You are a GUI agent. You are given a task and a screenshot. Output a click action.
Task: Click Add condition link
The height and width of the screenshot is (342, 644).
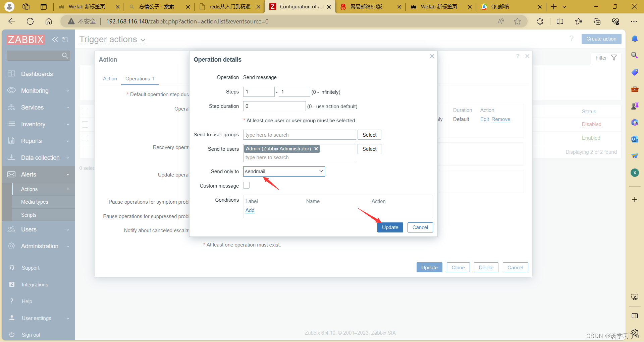pyautogui.click(x=250, y=210)
